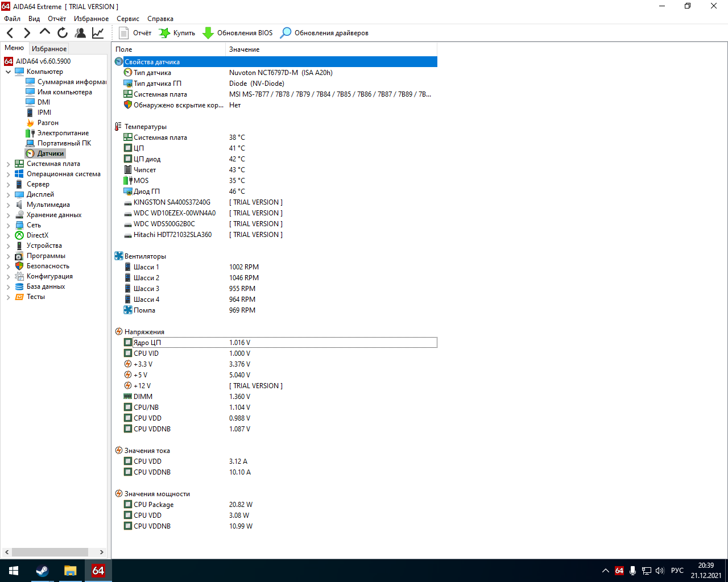Go back with the toolbar Back arrow

click(10, 33)
